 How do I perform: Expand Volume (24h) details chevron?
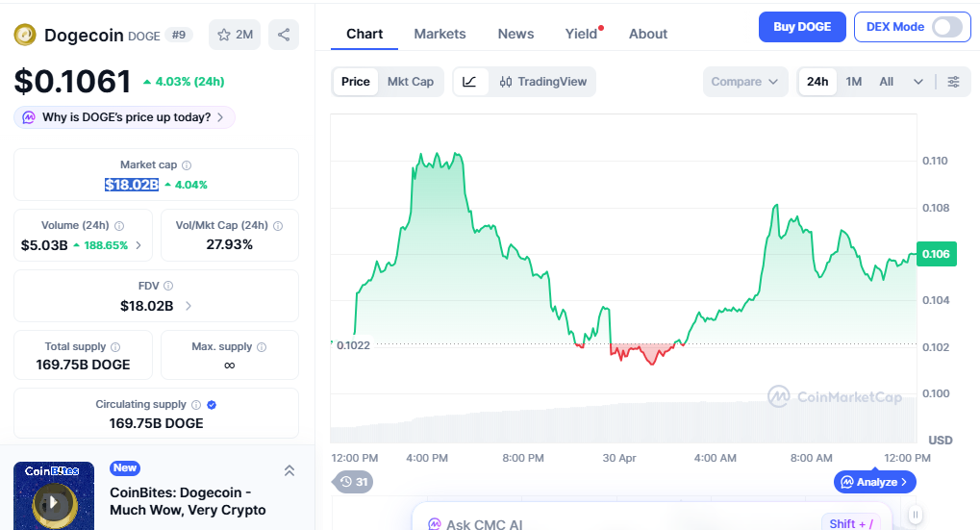click(x=138, y=245)
